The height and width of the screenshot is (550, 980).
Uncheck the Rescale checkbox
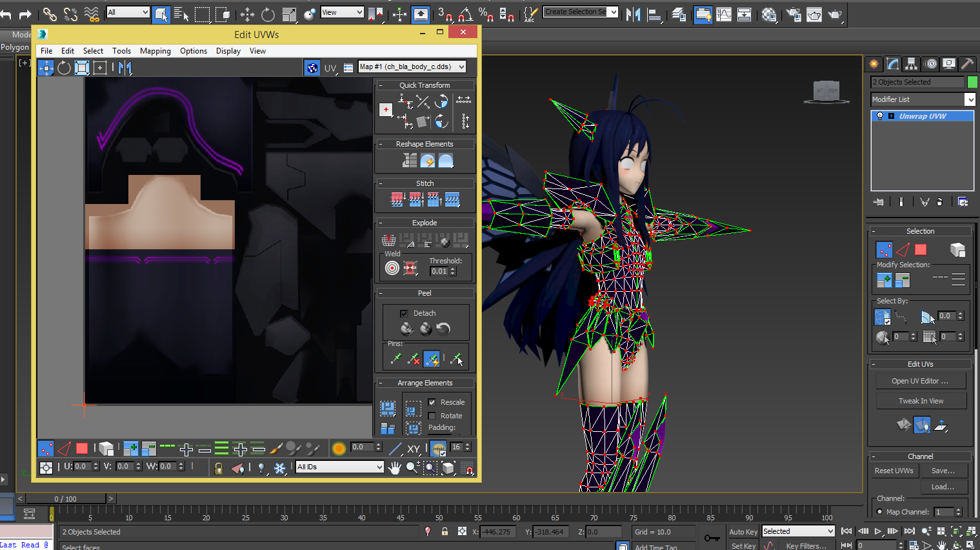pos(432,402)
